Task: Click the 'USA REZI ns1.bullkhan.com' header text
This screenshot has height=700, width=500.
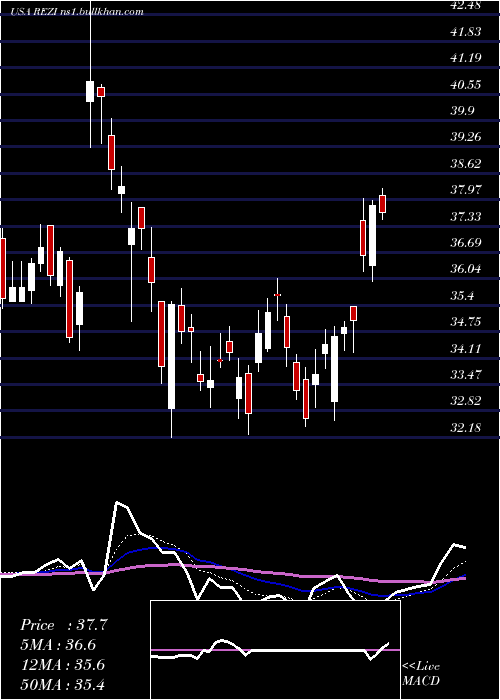Action: 78,12
